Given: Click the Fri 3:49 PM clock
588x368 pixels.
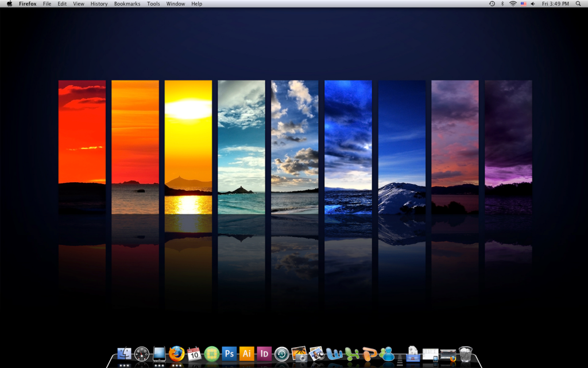Looking at the screenshot, I should point(556,4).
